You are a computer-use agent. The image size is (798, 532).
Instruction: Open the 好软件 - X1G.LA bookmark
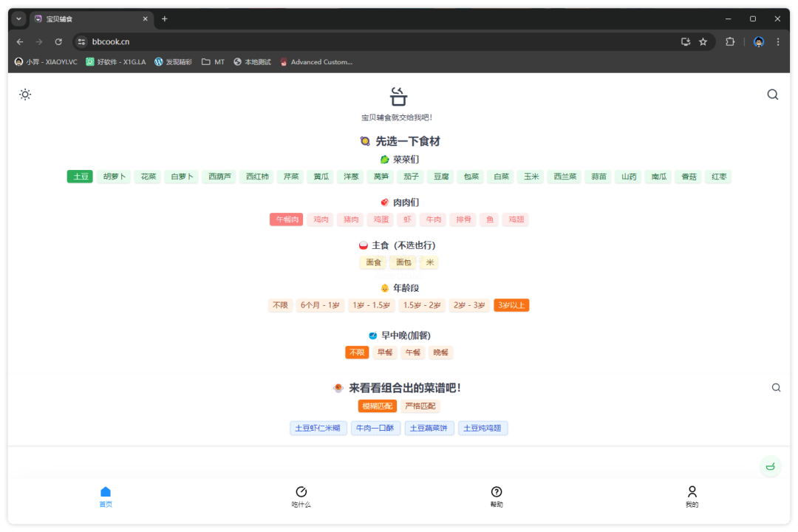(x=116, y=61)
